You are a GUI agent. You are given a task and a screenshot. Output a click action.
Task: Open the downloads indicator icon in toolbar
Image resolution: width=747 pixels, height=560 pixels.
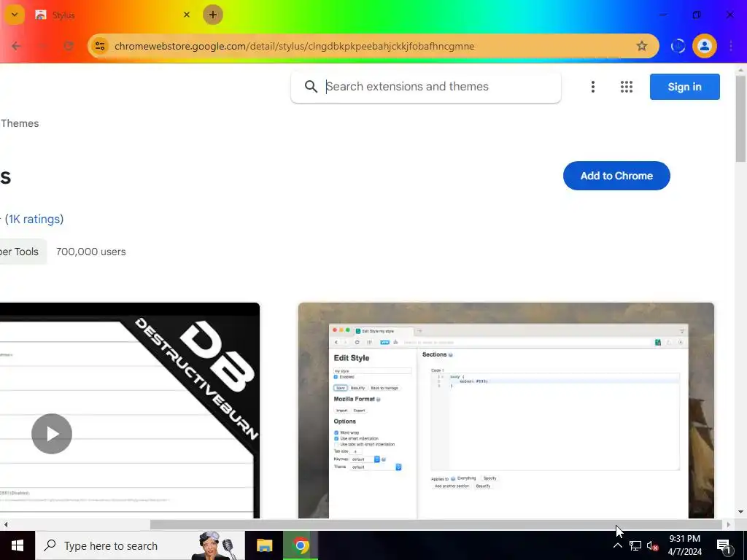tap(678, 46)
